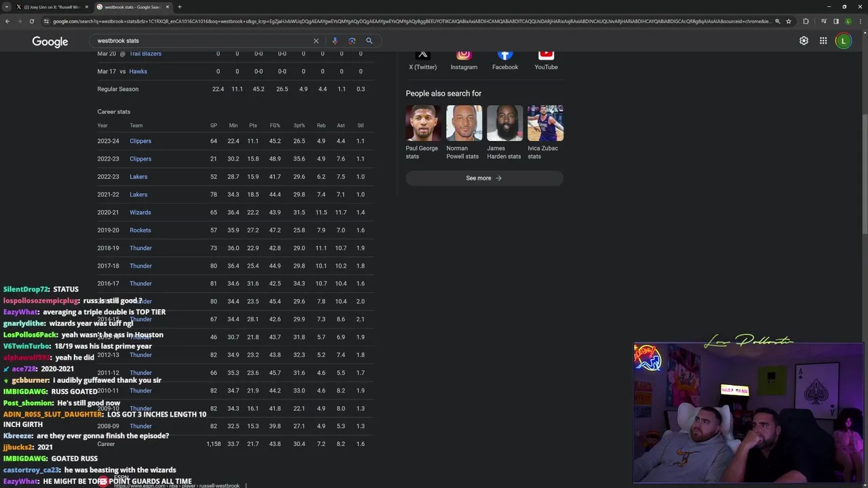Click the 'Regular Season' row label
This screenshot has width=868, height=488.
point(117,89)
